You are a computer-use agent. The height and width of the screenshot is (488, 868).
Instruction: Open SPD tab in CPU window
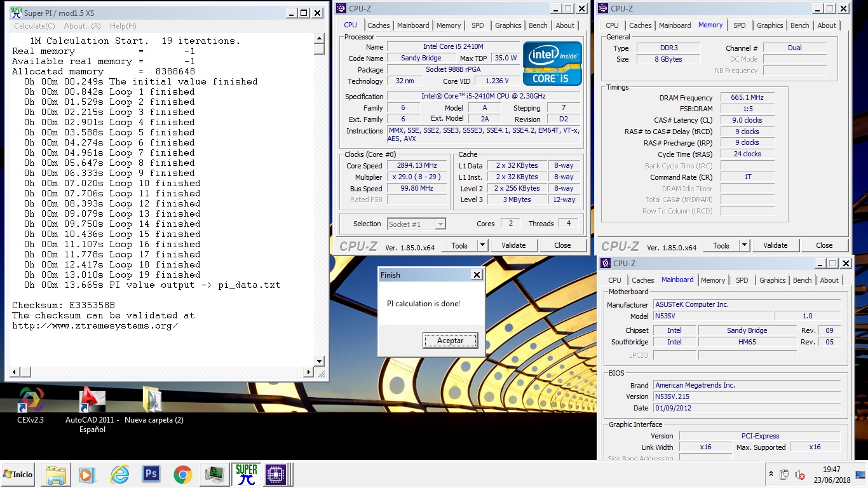click(x=477, y=25)
